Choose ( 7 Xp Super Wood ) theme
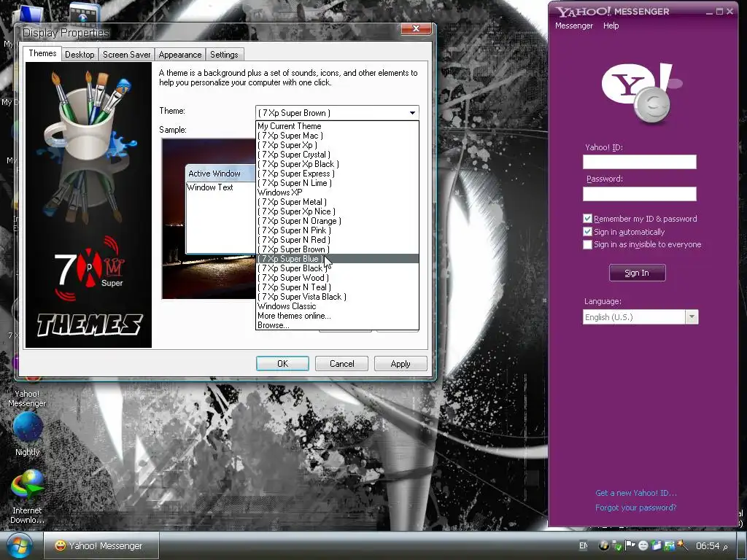 click(x=337, y=278)
